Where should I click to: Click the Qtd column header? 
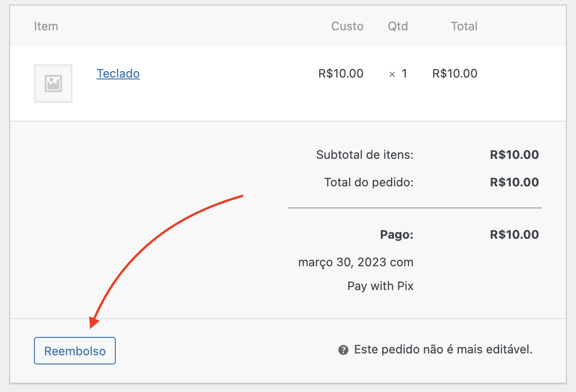[x=397, y=26]
